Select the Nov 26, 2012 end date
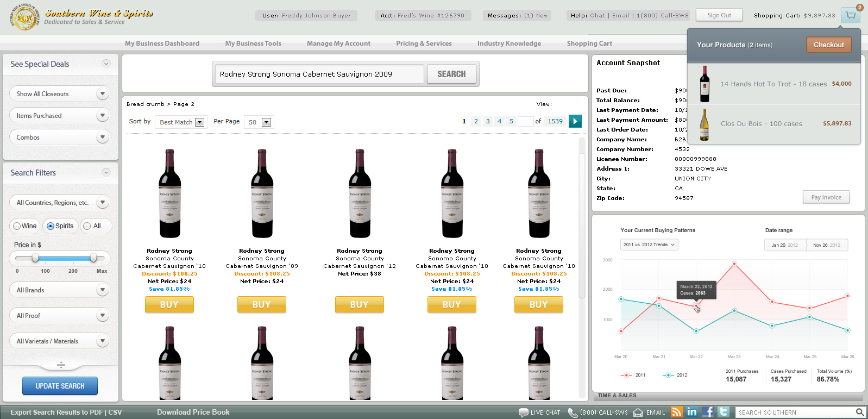Screen dimensions: 868x419 [x=827, y=245]
